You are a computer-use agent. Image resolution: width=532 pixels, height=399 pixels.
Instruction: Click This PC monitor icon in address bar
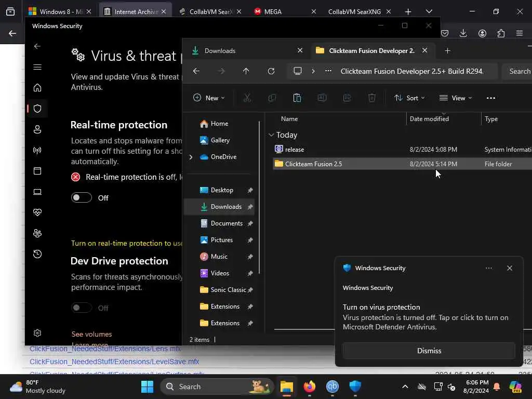coord(298,71)
